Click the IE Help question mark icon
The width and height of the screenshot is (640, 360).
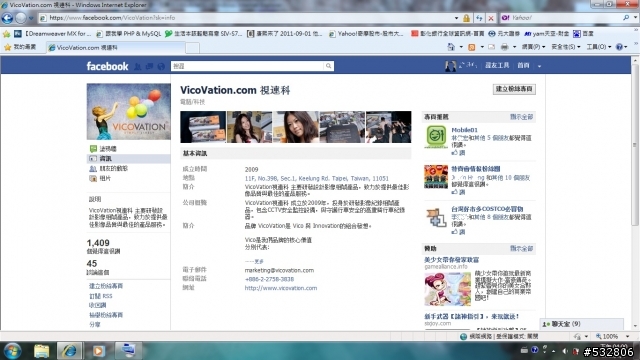pos(619,47)
